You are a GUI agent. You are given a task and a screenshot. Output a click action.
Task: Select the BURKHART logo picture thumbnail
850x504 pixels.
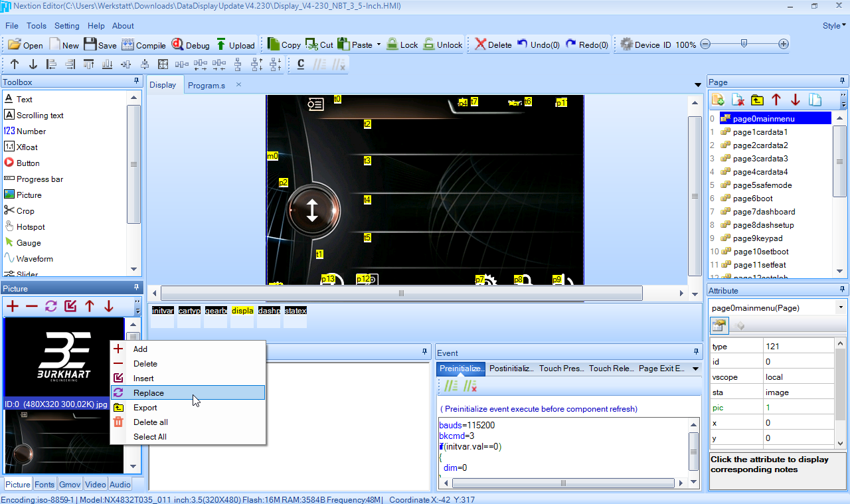(x=64, y=359)
